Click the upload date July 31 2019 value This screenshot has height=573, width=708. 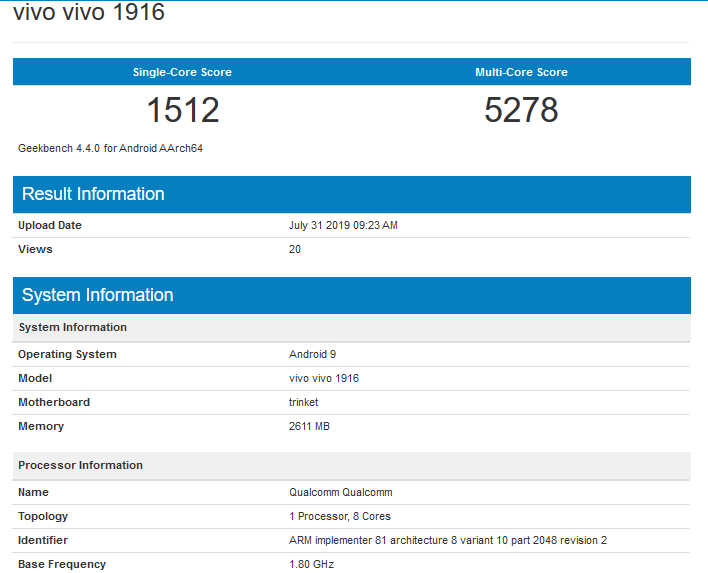point(343,225)
